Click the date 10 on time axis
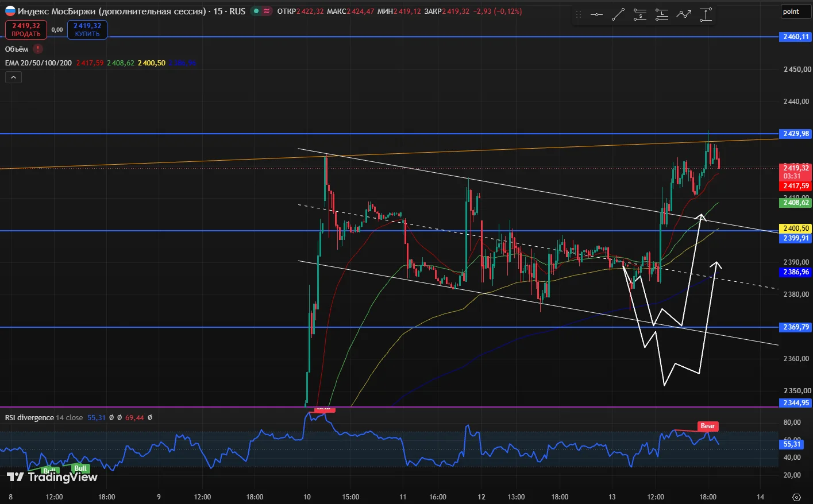 point(307,497)
